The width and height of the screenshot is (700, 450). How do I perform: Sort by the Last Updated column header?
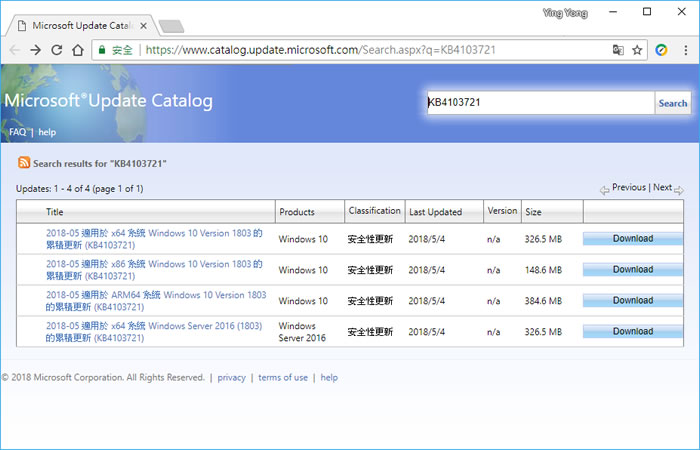point(435,212)
